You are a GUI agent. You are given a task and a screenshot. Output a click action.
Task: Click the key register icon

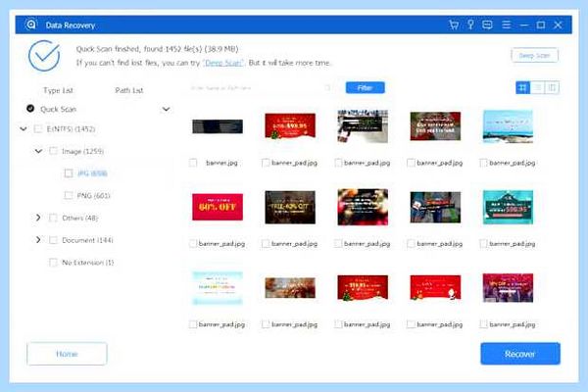tap(470, 24)
